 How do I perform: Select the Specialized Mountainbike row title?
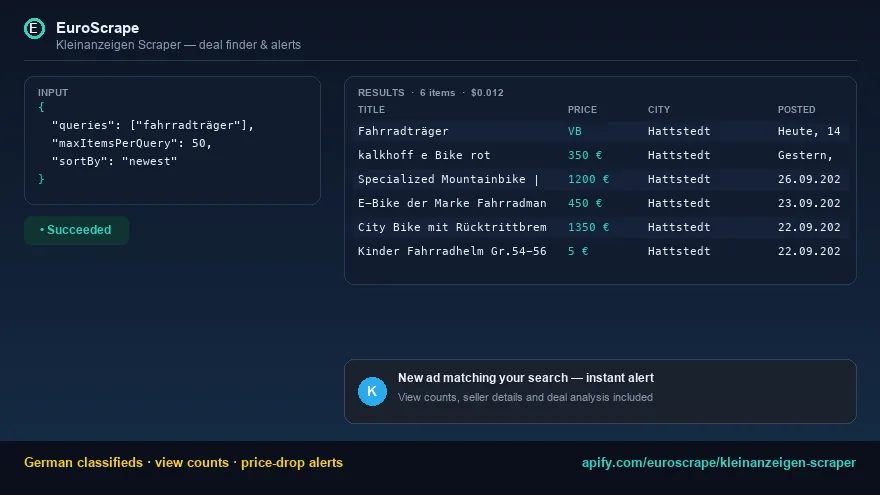448,180
